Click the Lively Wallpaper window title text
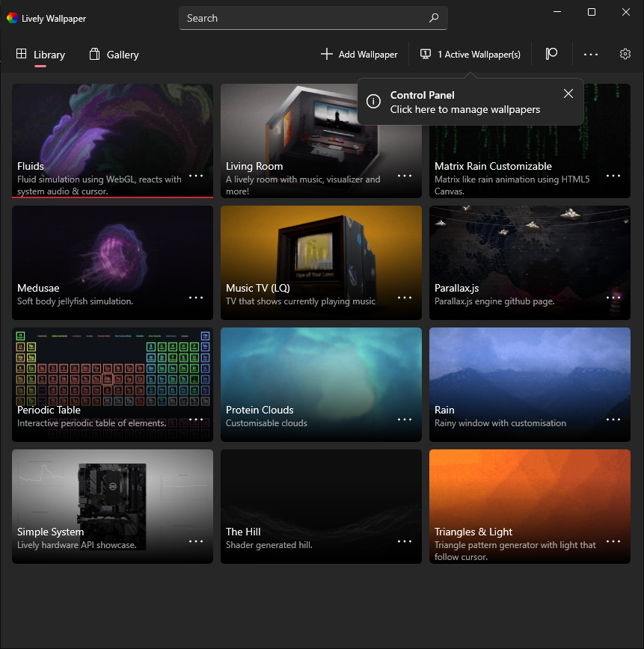This screenshot has height=649, width=644. 54,19
